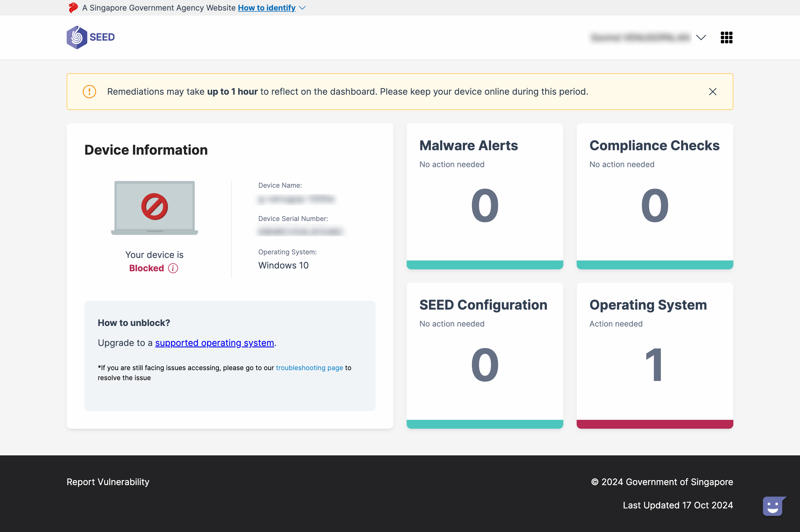Open the supported operating system link
Viewport: 800px width, 532px height.
pos(214,343)
